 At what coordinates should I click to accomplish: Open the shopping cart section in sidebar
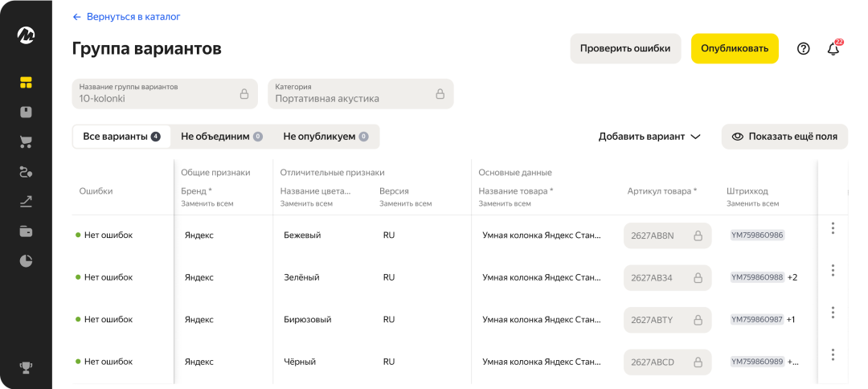click(26, 142)
